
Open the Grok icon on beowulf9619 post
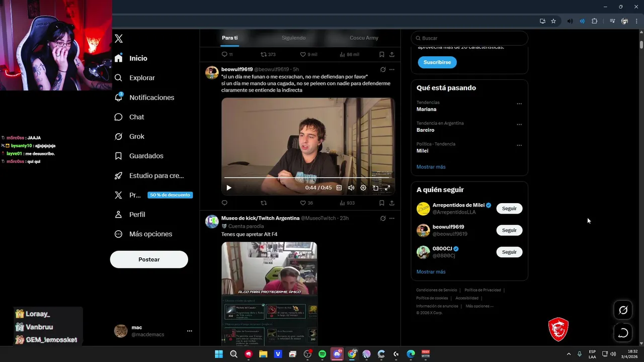[x=383, y=69]
